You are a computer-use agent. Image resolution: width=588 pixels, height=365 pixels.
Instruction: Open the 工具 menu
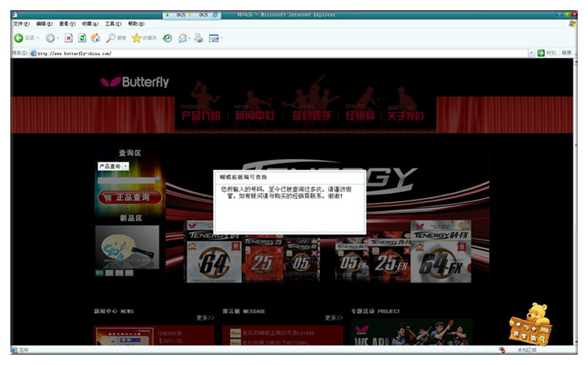(113, 23)
